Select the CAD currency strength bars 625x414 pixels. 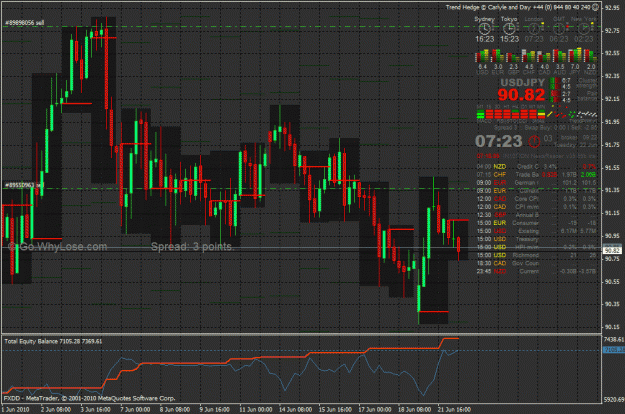coord(544,56)
